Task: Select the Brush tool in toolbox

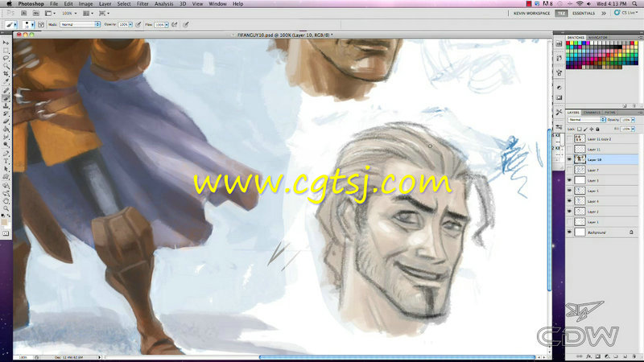Action: tap(6, 98)
